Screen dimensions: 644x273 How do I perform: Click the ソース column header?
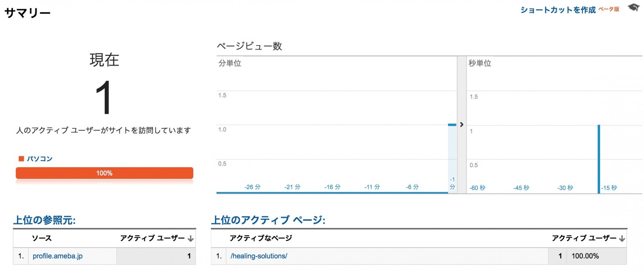point(42,238)
